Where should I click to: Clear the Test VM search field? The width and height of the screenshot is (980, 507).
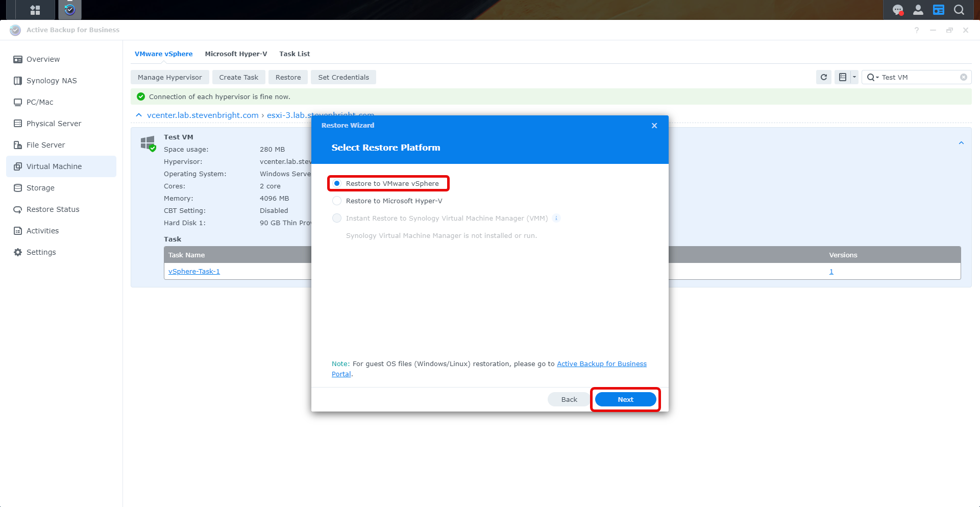tap(963, 77)
